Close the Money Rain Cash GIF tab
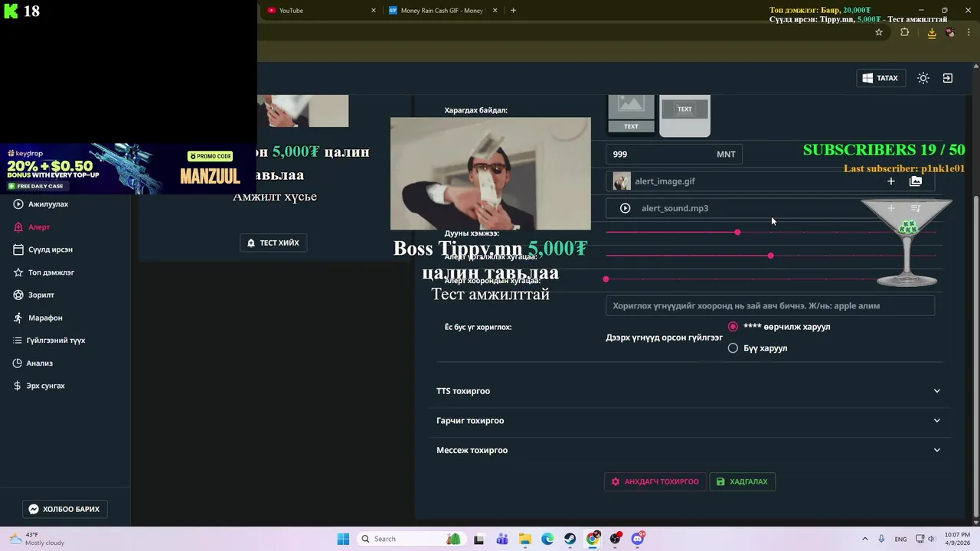Image resolution: width=980 pixels, height=551 pixels. tap(495, 11)
